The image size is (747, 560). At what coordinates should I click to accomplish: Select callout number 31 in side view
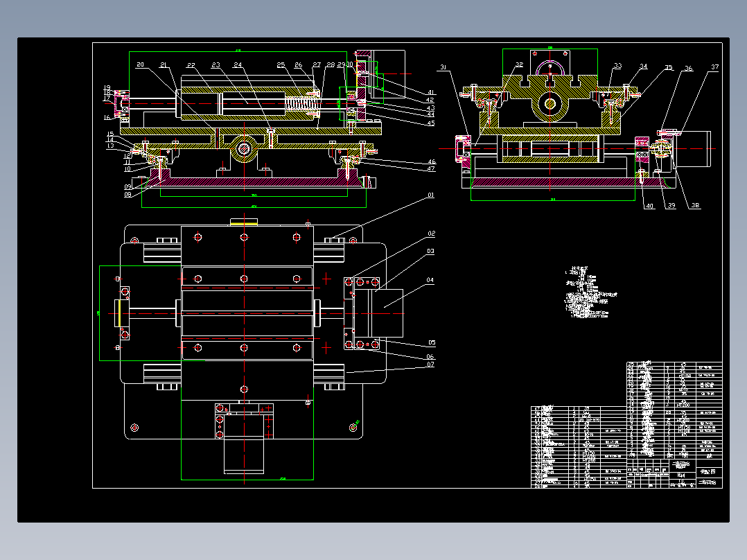coord(443,67)
